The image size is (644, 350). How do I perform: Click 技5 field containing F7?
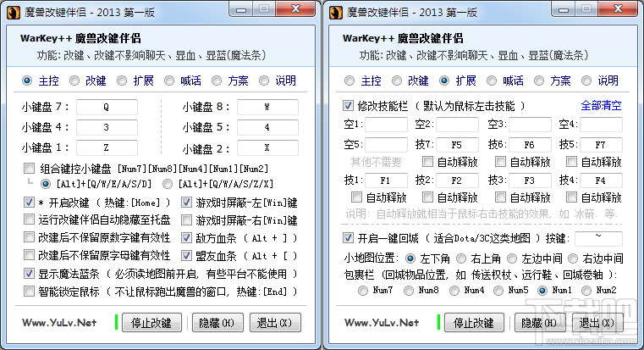(602, 145)
